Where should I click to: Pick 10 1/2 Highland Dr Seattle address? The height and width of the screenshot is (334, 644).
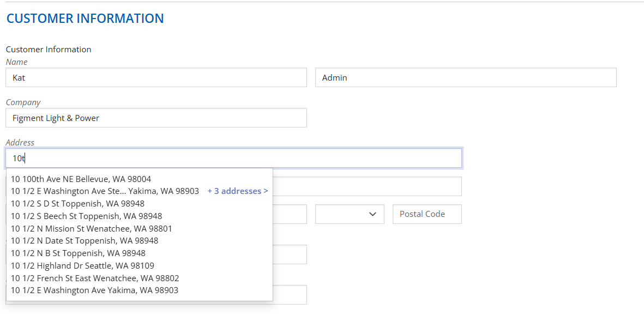click(82, 266)
